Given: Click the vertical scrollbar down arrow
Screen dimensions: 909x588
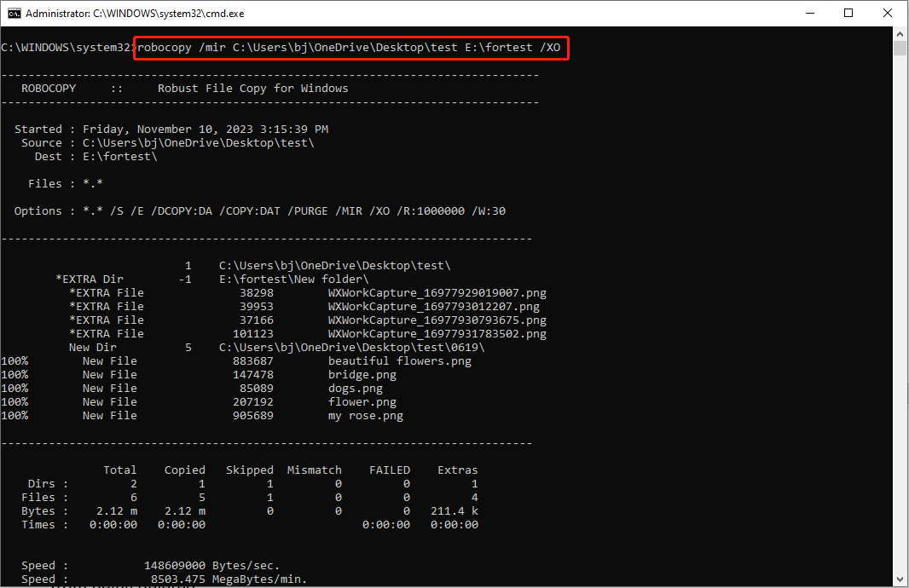Looking at the screenshot, I should coord(900,580).
